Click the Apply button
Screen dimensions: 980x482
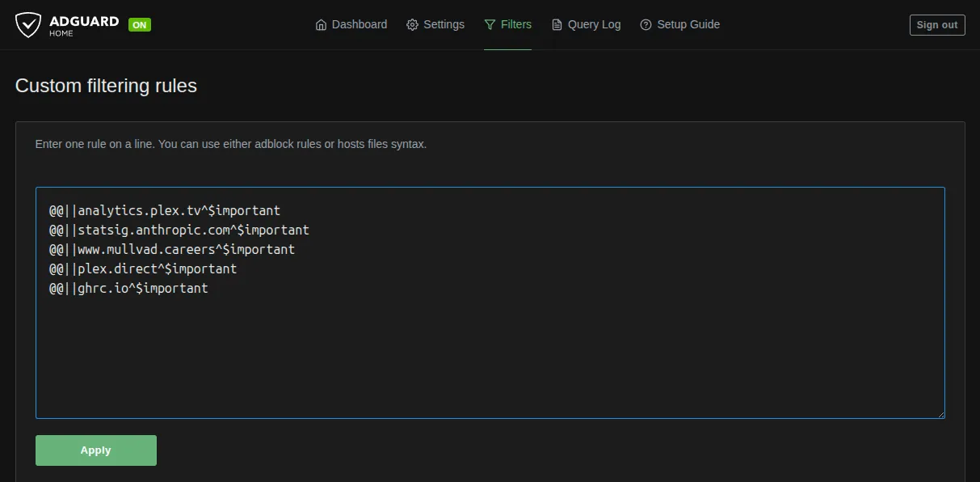point(95,450)
